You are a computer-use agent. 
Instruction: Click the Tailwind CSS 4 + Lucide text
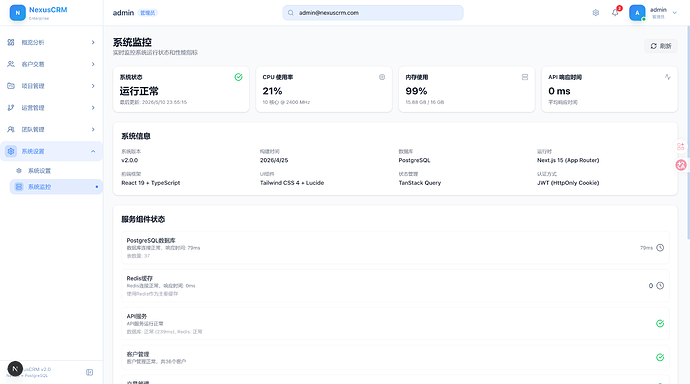click(292, 183)
